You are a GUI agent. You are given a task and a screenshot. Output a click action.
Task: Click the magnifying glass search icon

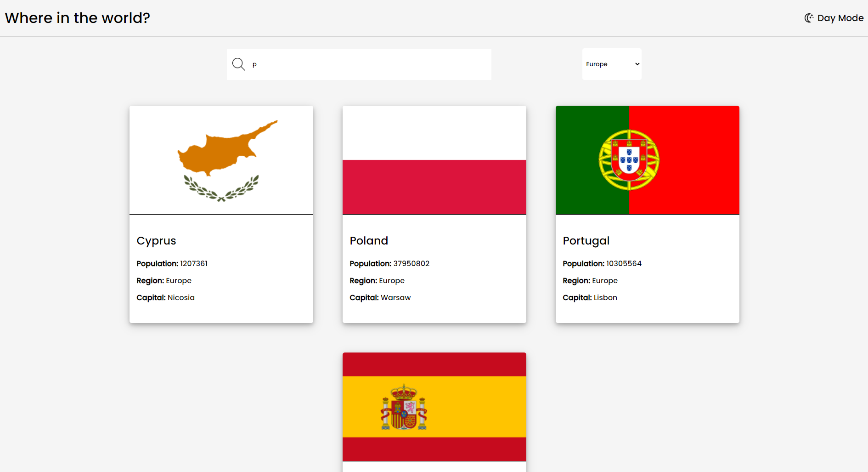tap(238, 64)
